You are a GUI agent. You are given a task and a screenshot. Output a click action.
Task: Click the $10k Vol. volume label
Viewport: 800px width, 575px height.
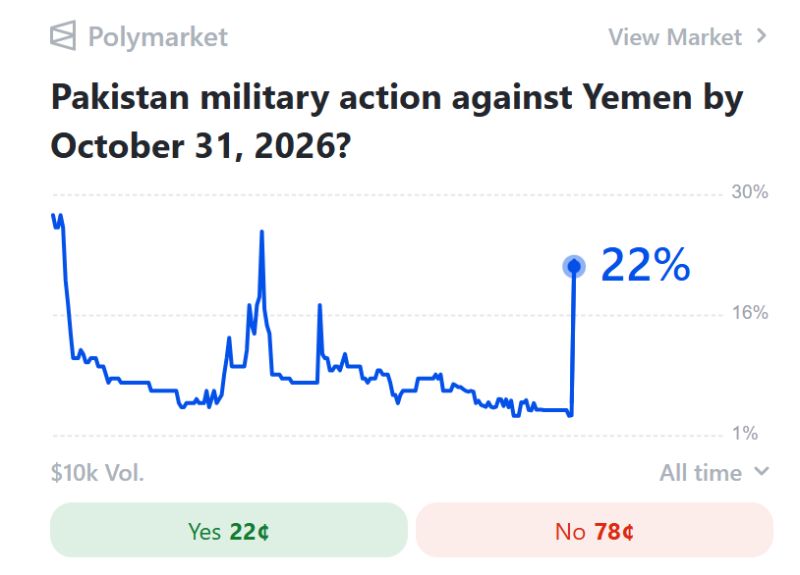tap(97, 473)
